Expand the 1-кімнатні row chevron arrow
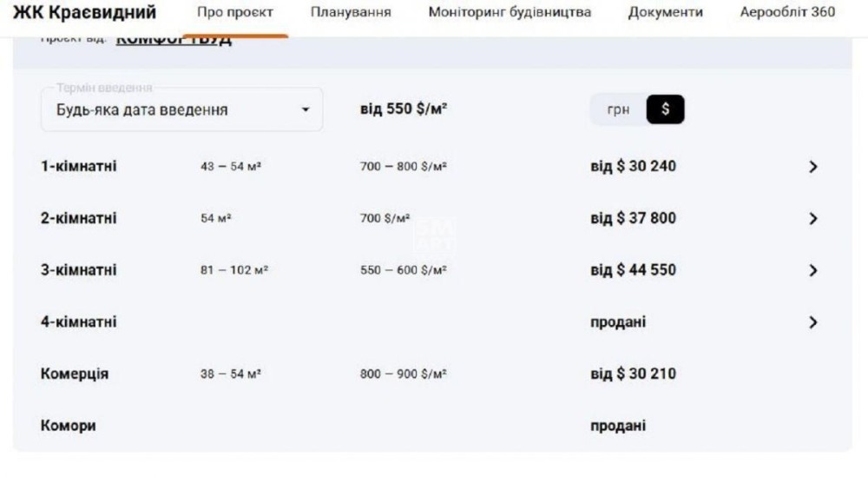Screen dimensions: 868x477 [812, 167]
